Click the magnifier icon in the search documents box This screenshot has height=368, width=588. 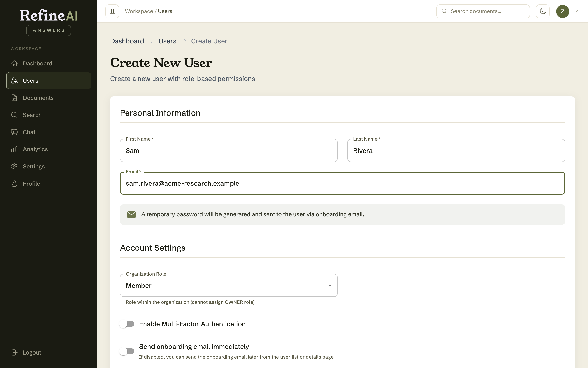tap(444, 11)
